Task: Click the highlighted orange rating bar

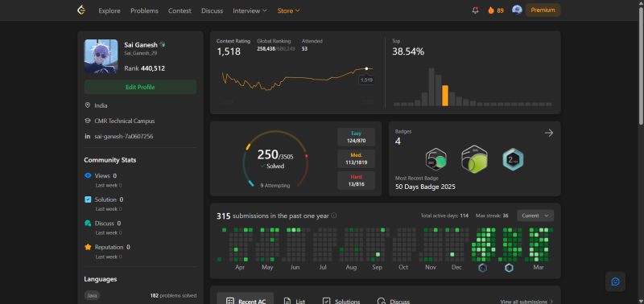Action: (x=445, y=96)
